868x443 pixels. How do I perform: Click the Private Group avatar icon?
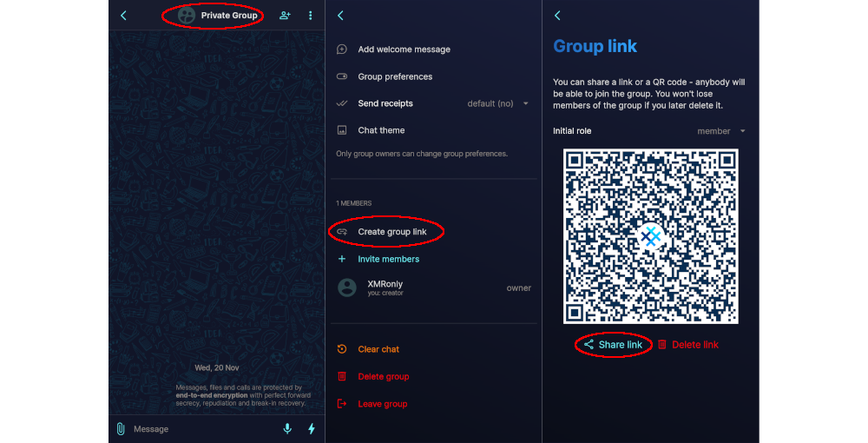pos(187,16)
